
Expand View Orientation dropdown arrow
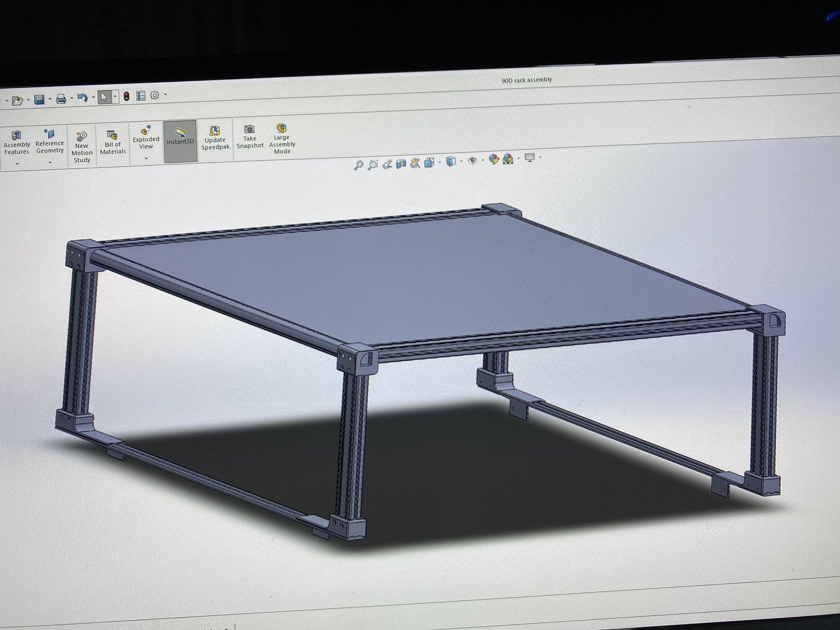(439, 162)
